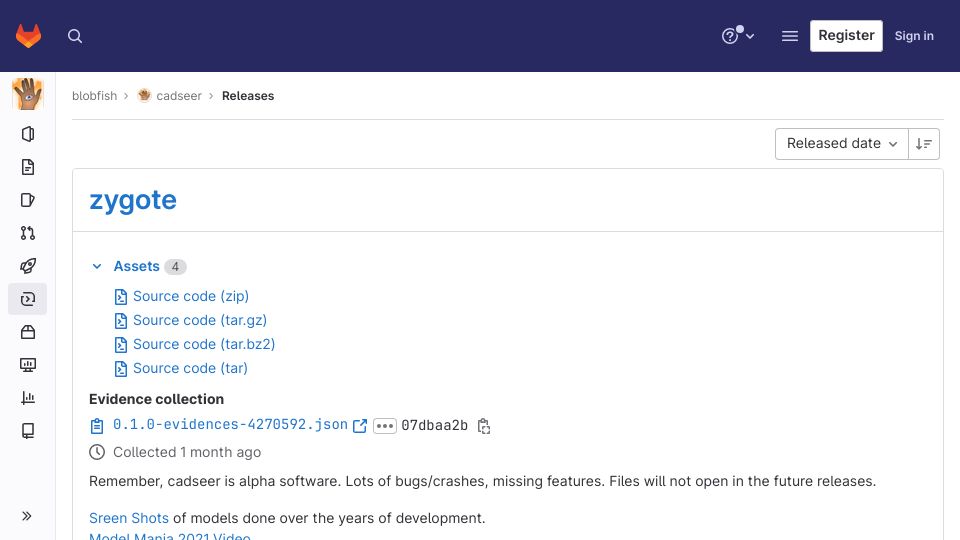Go to blobfish breadcrumb
The width and height of the screenshot is (960, 540).
tap(94, 96)
